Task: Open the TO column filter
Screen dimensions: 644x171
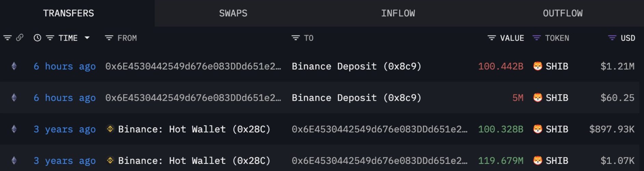Action: coord(296,38)
